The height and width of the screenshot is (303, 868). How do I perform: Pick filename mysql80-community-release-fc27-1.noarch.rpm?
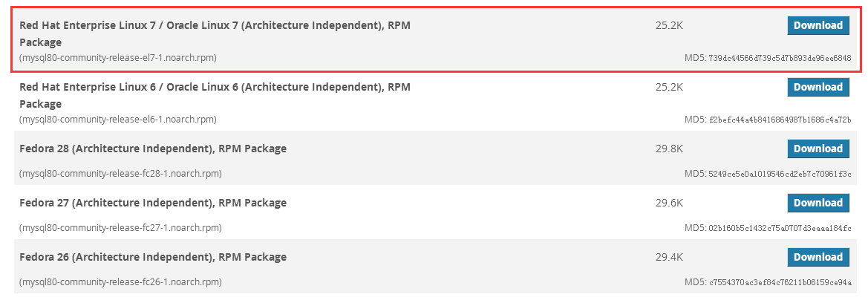[x=120, y=228]
